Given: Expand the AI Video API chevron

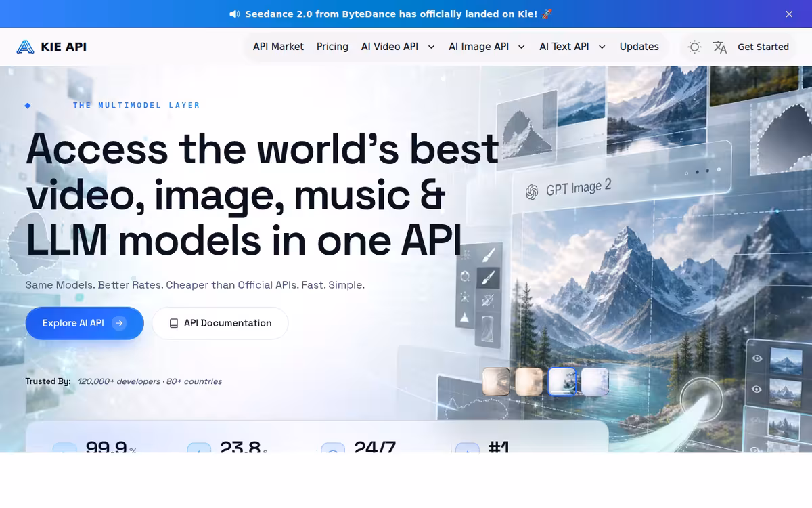Looking at the screenshot, I should point(431,47).
